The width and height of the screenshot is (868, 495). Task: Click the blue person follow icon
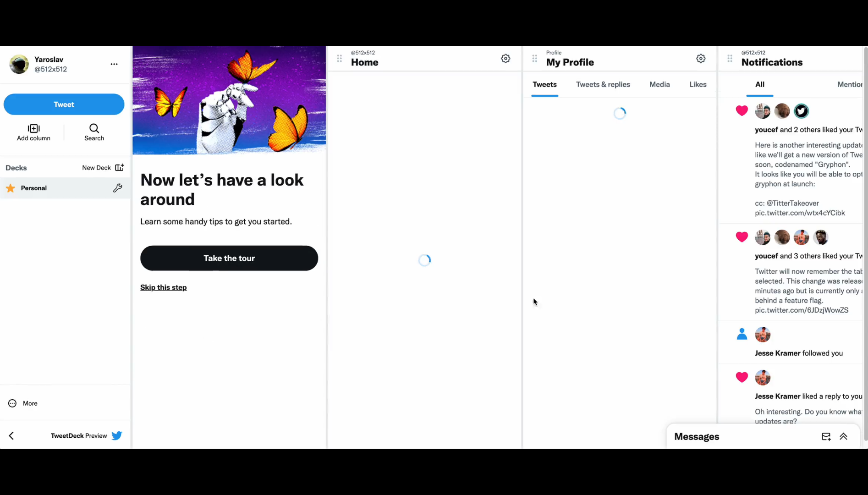point(742,334)
